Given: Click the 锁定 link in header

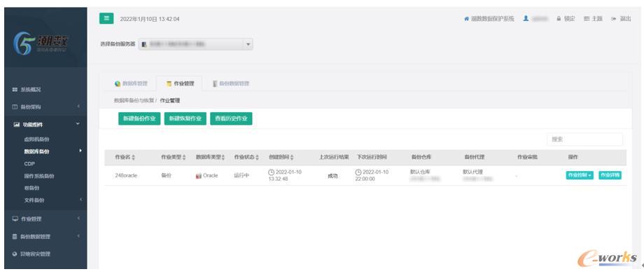Looking at the screenshot, I should [x=569, y=19].
